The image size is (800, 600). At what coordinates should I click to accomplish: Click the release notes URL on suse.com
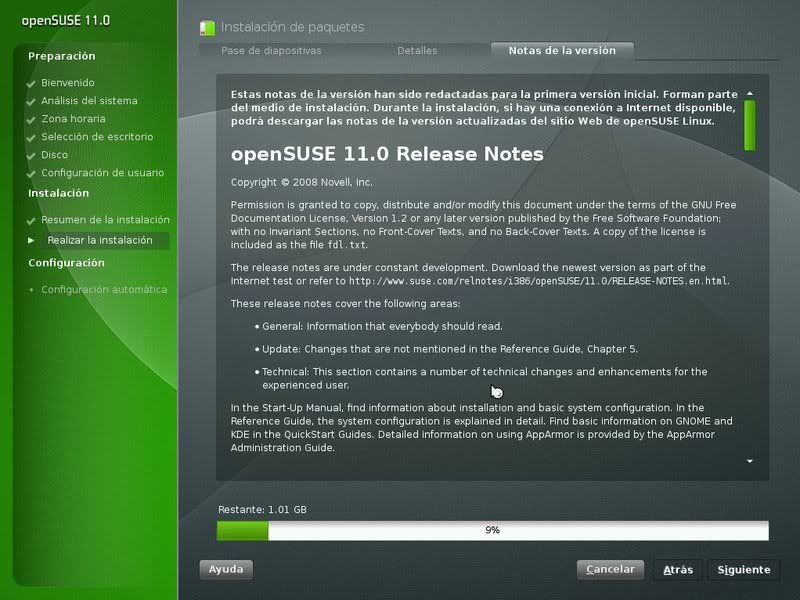(539, 281)
